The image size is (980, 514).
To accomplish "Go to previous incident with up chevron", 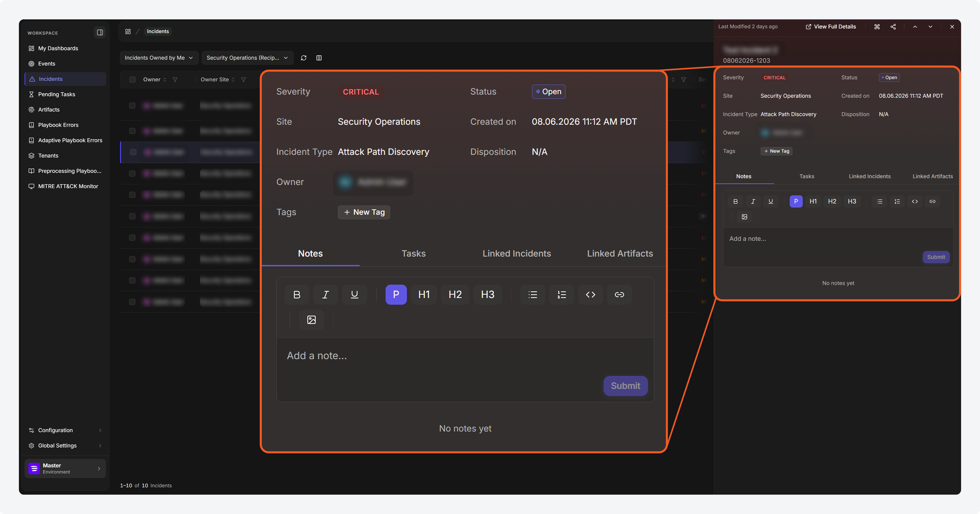I will point(915,27).
